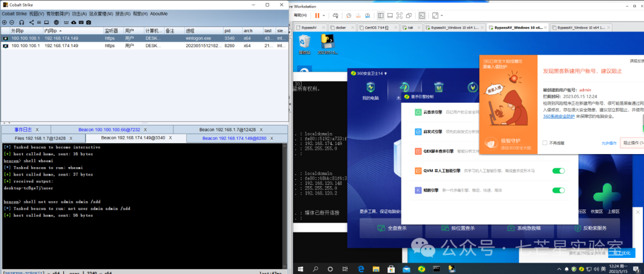Open credentials with the dots icon
Image resolution: width=644 pixels, height=274 pixels.
[x=67, y=22]
